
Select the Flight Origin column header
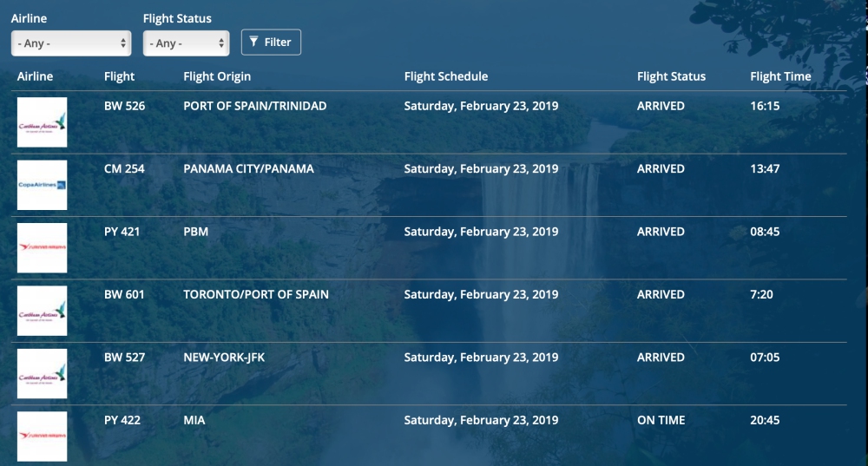pos(217,76)
